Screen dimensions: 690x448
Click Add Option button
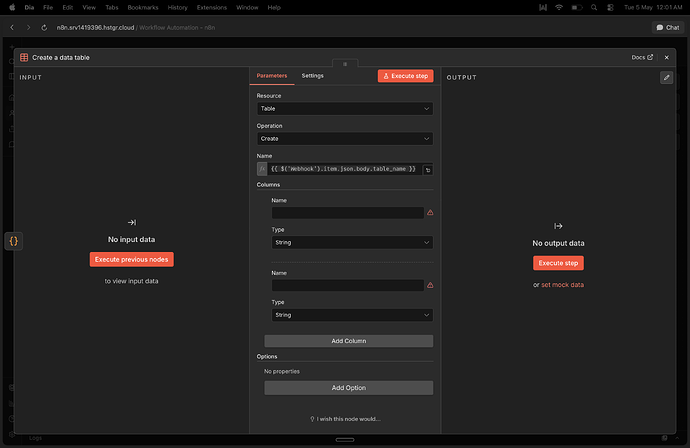pos(349,388)
